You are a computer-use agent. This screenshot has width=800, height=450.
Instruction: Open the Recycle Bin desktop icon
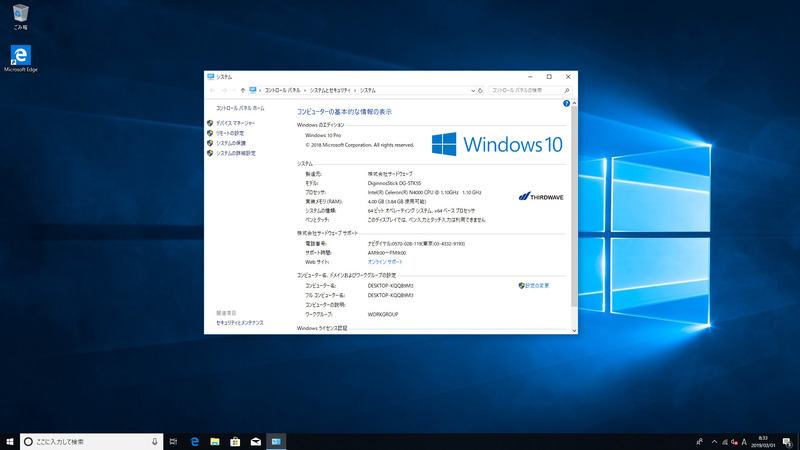(x=20, y=17)
